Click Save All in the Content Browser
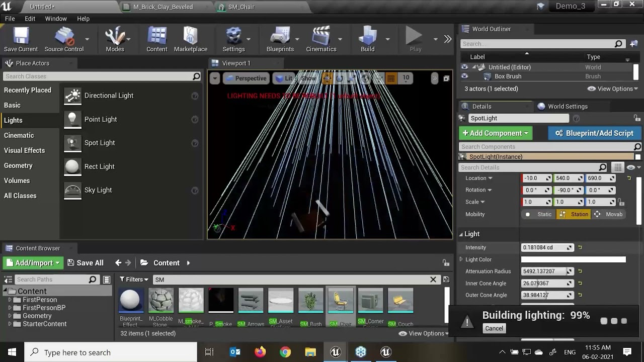 tap(86, 263)
